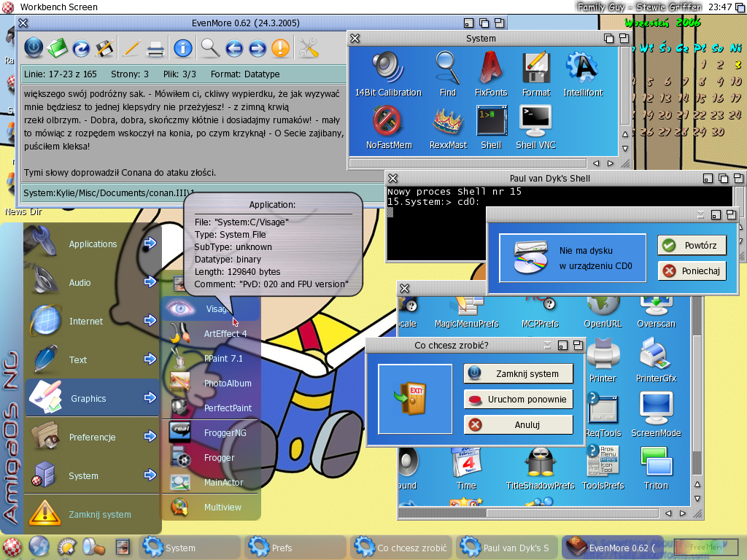Go back with the left arrow in EvenMore
Viewport: 747px width, 560px height.
(234, 48)
